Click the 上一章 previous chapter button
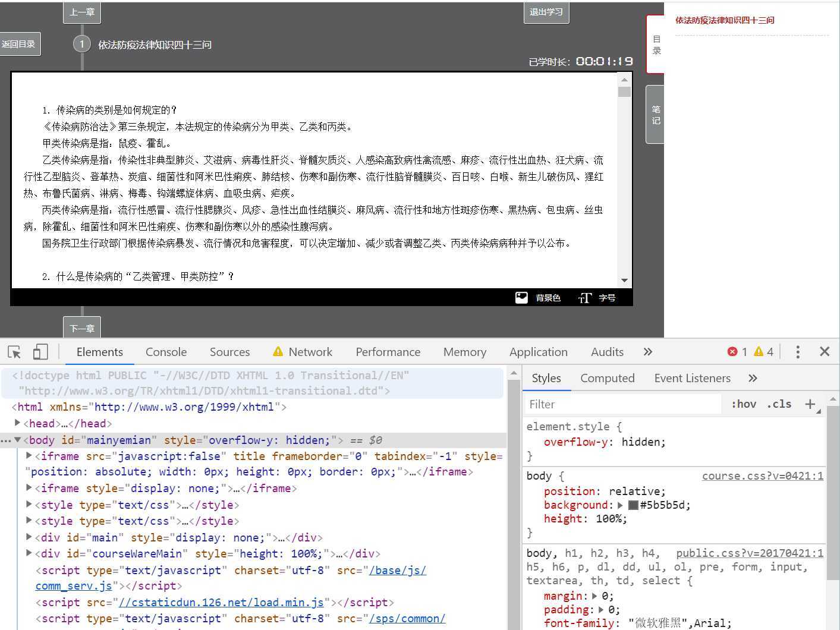 (82, 12)
